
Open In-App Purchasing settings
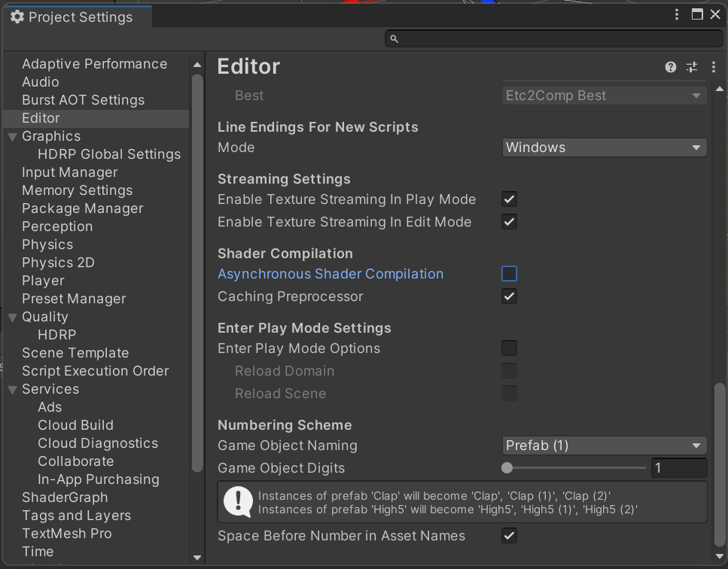pyautogui.click(x=99, y=480)
